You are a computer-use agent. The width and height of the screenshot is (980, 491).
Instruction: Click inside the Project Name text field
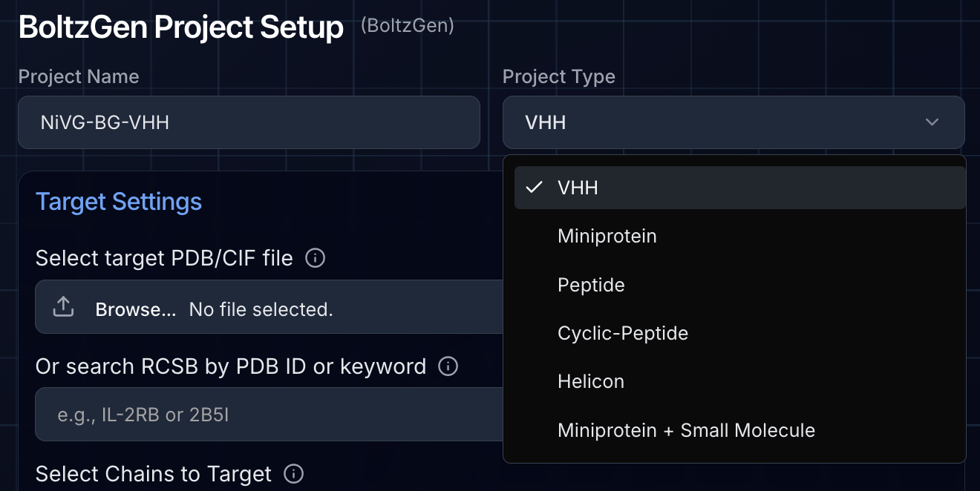249,122
